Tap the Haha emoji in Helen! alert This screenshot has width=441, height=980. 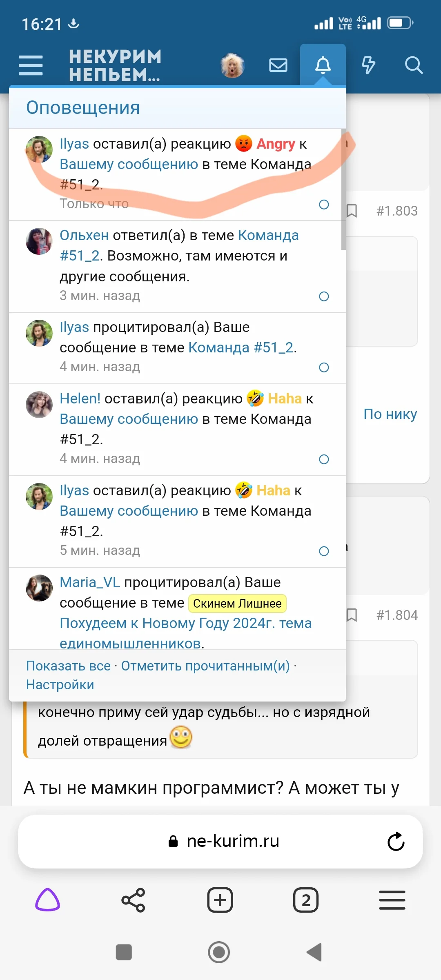(x=255, y=399)
